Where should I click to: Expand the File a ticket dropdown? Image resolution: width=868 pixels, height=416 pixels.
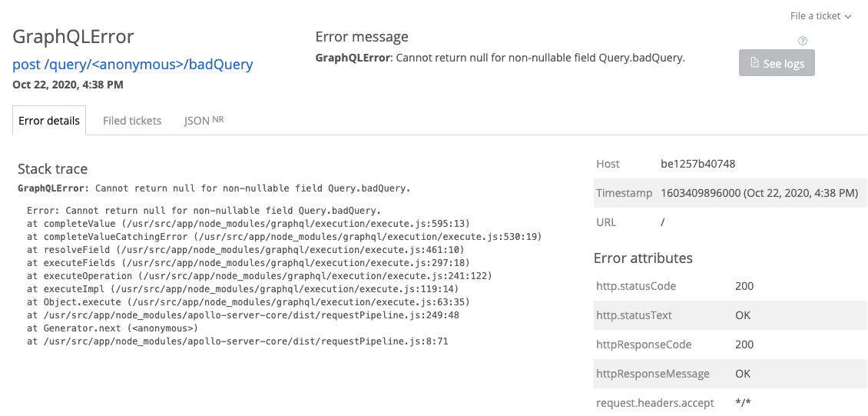[x=820, y=16]
